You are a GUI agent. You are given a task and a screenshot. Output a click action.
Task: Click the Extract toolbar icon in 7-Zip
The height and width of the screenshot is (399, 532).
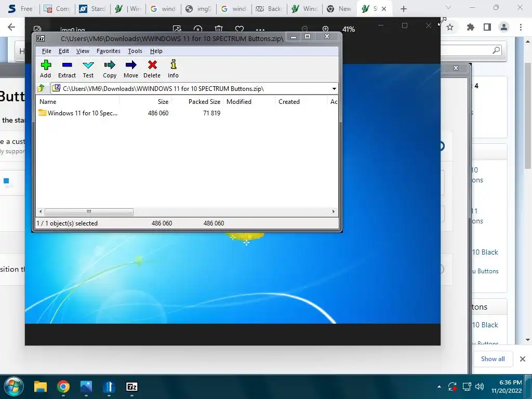67,69
